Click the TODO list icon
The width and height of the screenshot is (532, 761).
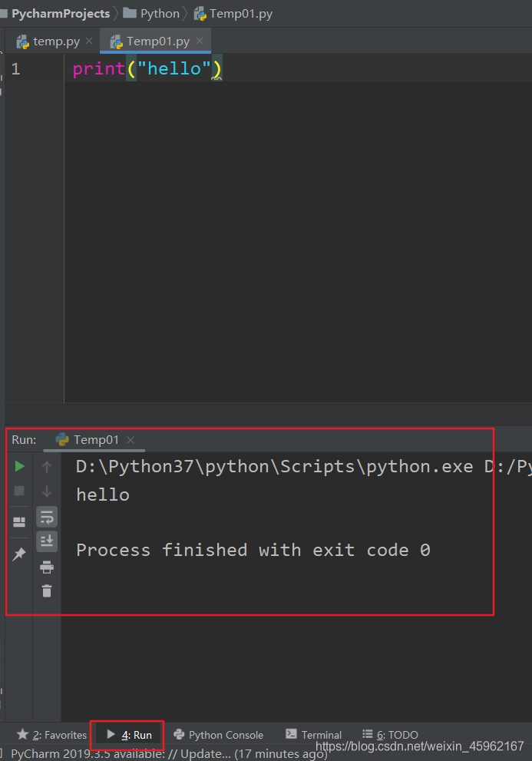pos(368,734)
